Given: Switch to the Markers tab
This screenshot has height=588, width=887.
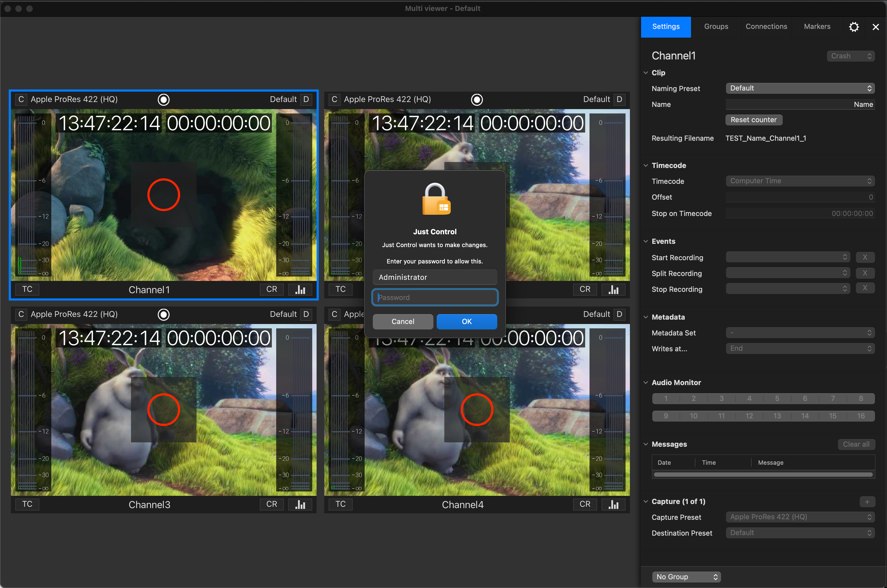Looking at the screenshot, I should click(x=817, y=27).
